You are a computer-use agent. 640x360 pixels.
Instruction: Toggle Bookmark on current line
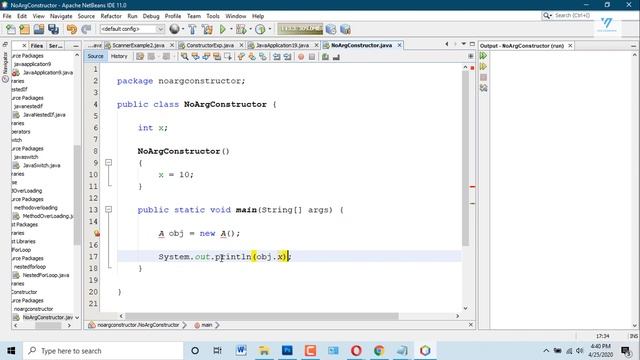click(263, 57)
